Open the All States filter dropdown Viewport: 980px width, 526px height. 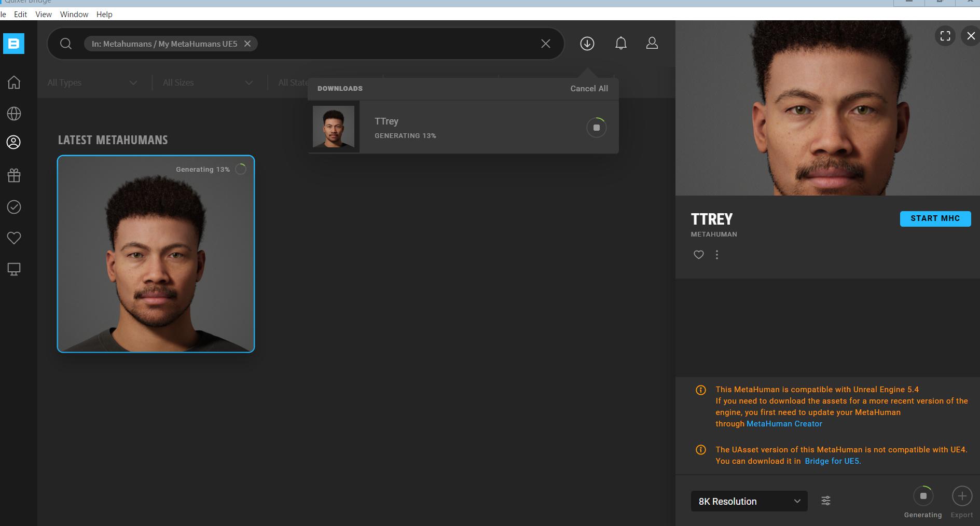pyautogui.click(x=293, y=82)
